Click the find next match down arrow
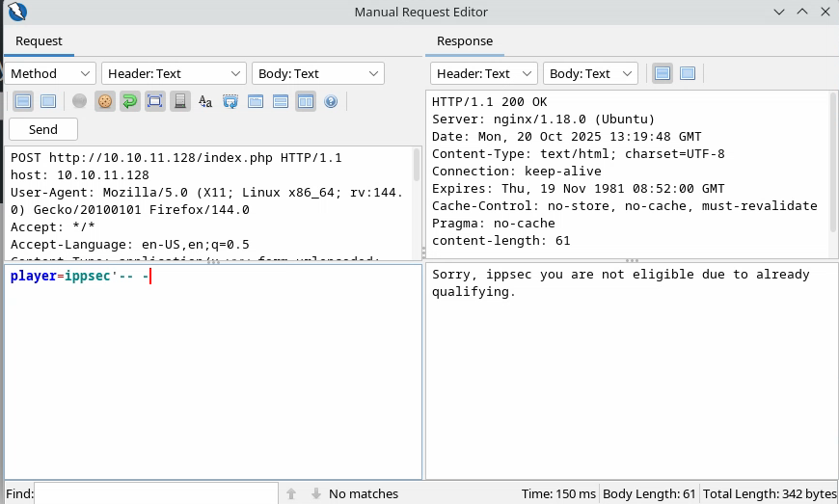 pyautogui.click(x=315, y=493)
